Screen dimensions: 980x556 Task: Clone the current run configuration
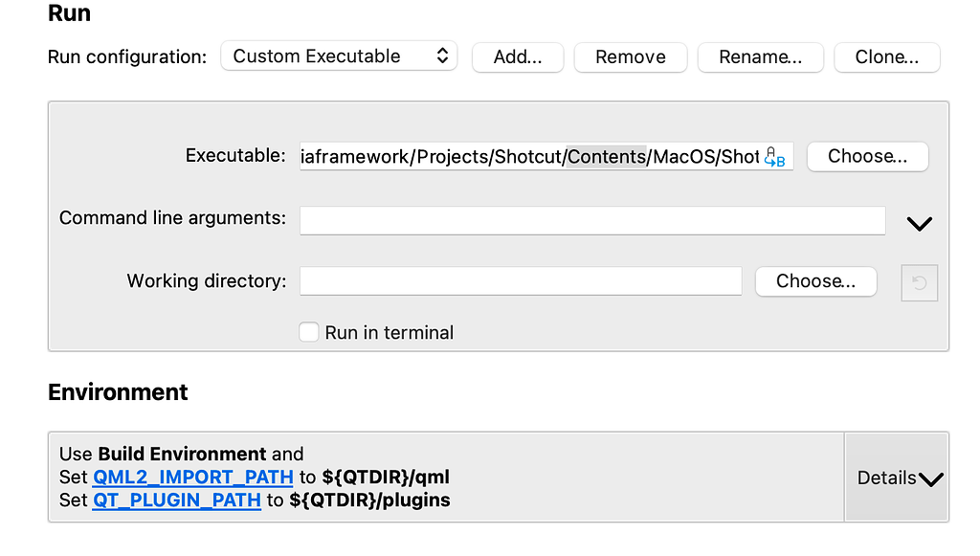tap(886, 57)
